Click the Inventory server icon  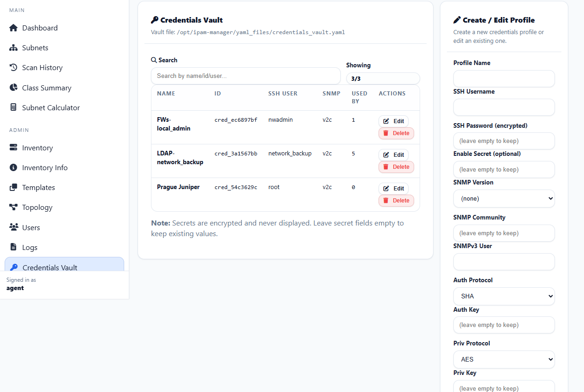(x=13, y=148)
